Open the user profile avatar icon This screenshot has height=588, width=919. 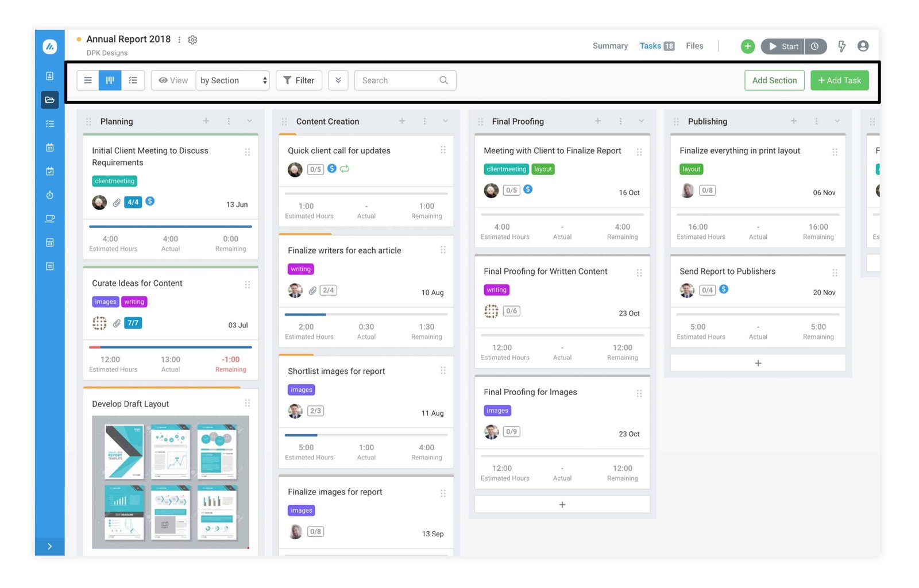(863, 46)
